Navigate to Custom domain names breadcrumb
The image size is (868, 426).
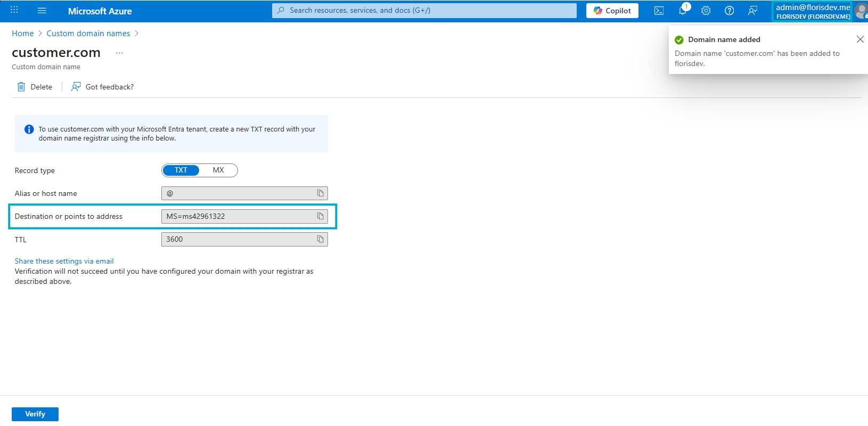tap(88, 34)
